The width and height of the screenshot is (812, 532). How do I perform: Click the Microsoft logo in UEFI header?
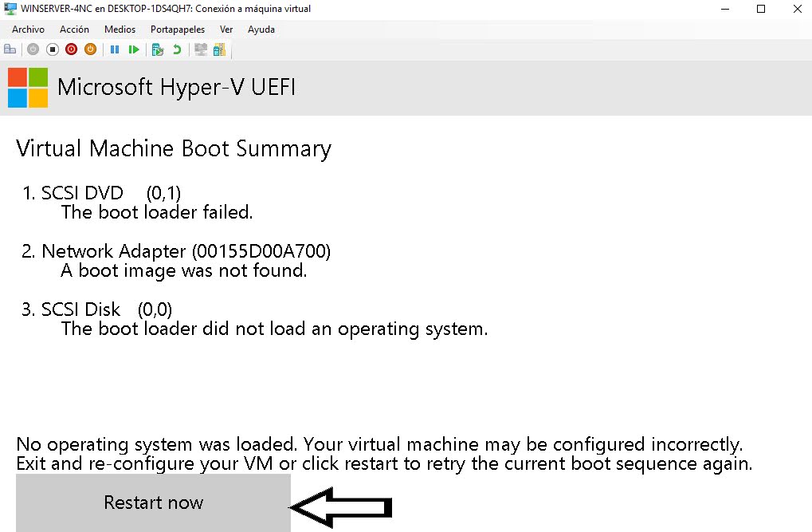(28, 88)
